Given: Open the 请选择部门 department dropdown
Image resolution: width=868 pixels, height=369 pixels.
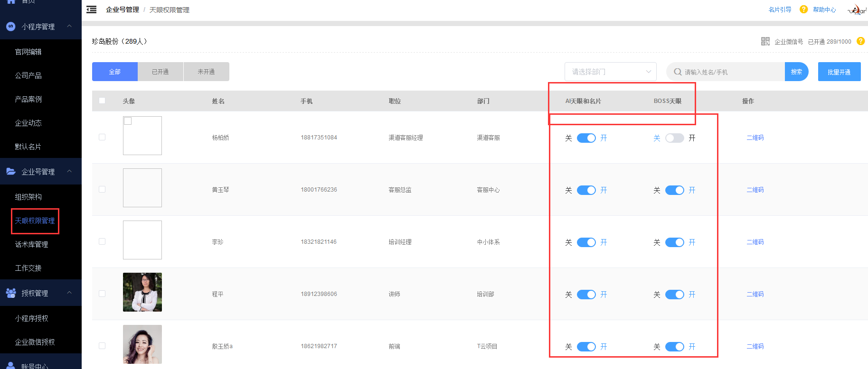Looking at the screenshot, I should (610, 72).
